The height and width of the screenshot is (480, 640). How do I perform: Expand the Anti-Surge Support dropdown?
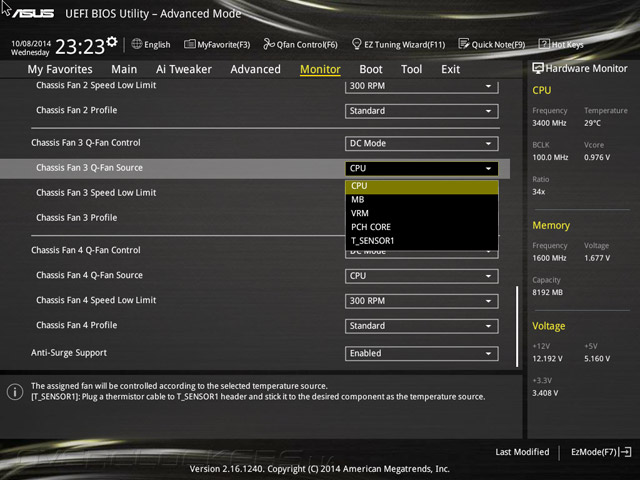(x=422, y=353)
